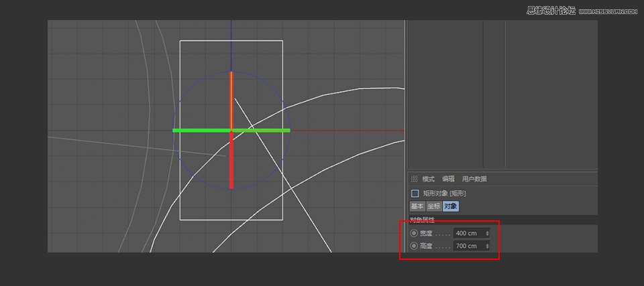Click the attribute panel grip dots icon
The height and width of the screenshot is (286, 644).
(414, 179)
